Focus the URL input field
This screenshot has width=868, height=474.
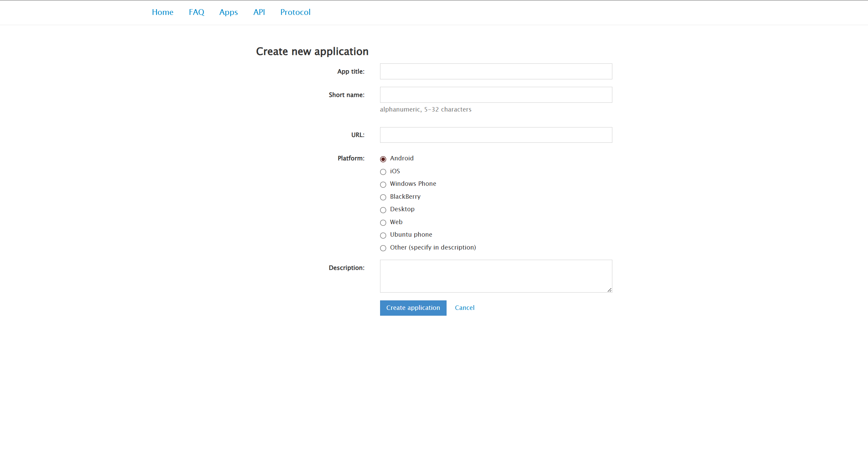click(496, 135)
